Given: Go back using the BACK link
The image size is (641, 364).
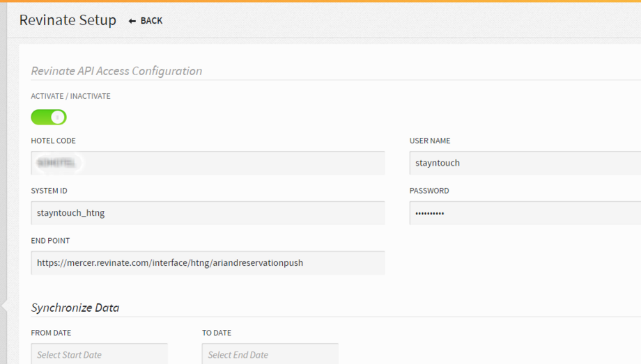Looking at the screenshot, I should 146,20.
